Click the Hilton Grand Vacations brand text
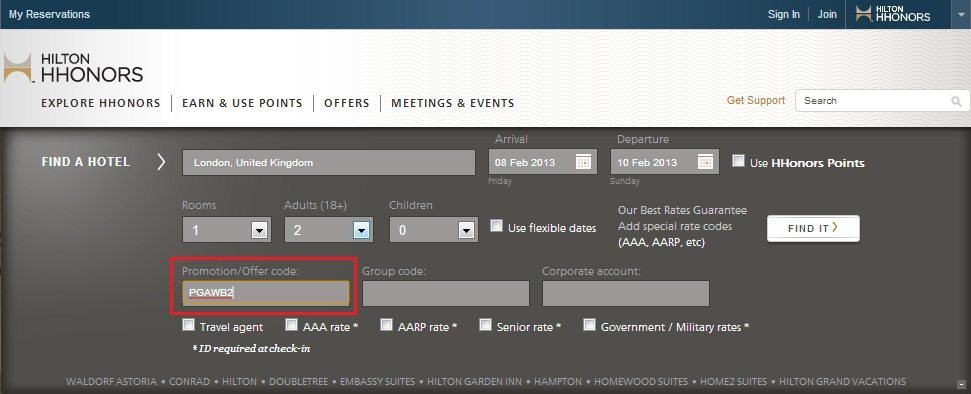 [842, 382]
